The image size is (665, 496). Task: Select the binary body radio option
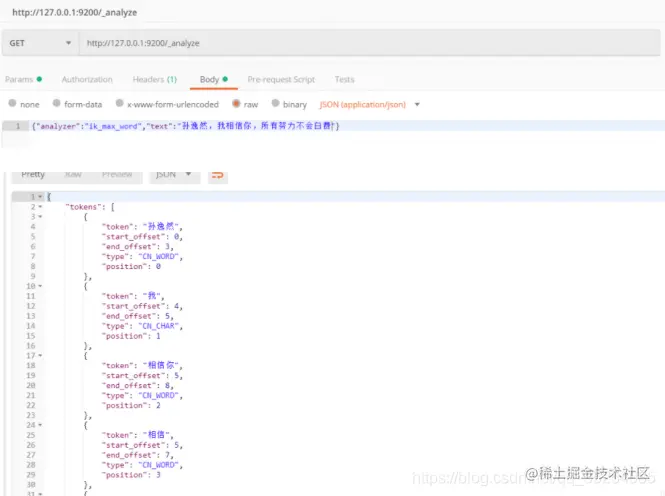275,103
